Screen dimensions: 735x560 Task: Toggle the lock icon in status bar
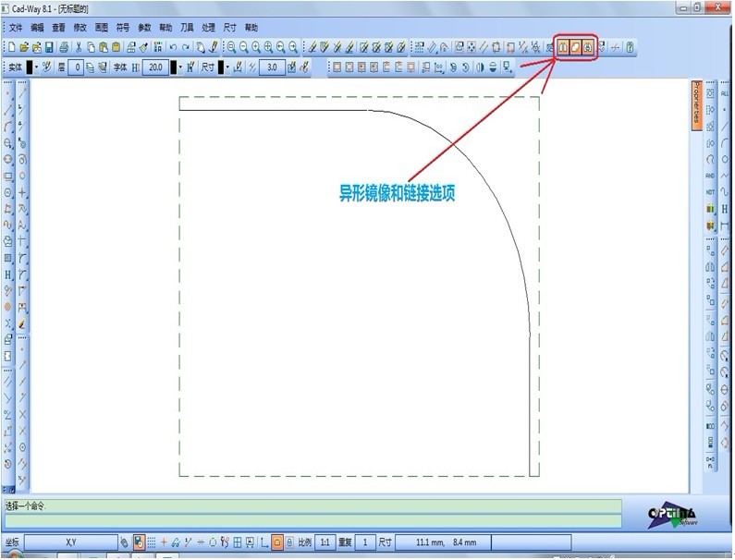point(289,542)
